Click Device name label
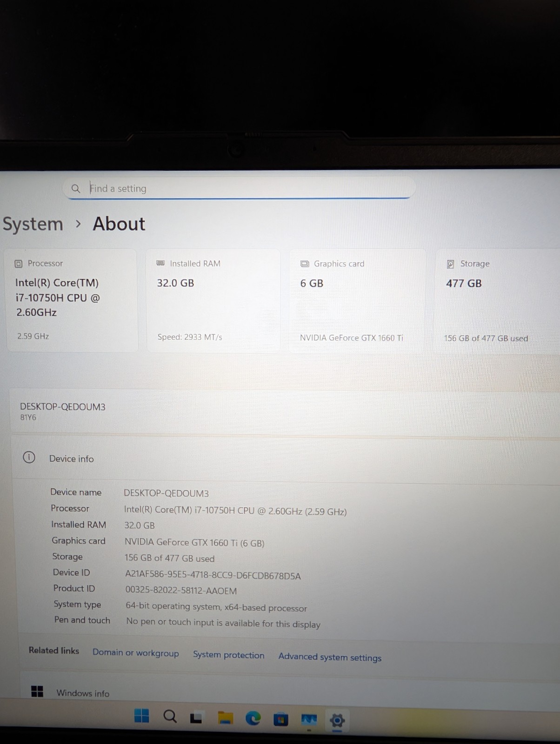The width and height of the screenshot is (560, 744). pyautogui.click(x=76, y=492)
